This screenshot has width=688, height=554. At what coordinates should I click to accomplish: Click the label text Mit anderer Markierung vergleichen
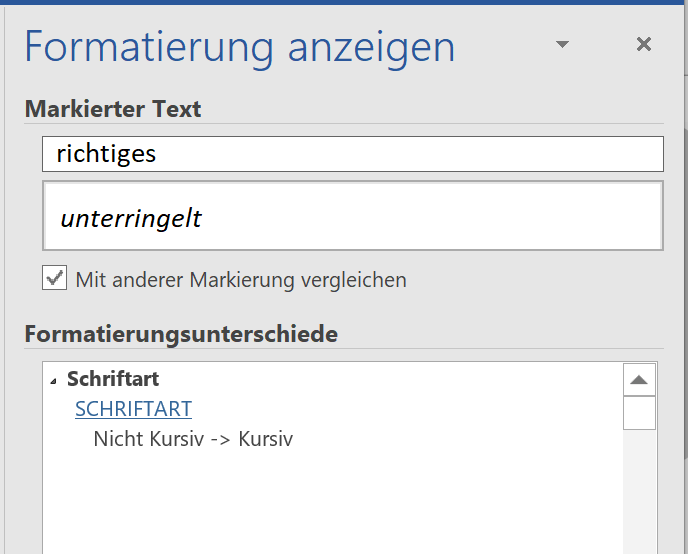click(x=241, y=280)
